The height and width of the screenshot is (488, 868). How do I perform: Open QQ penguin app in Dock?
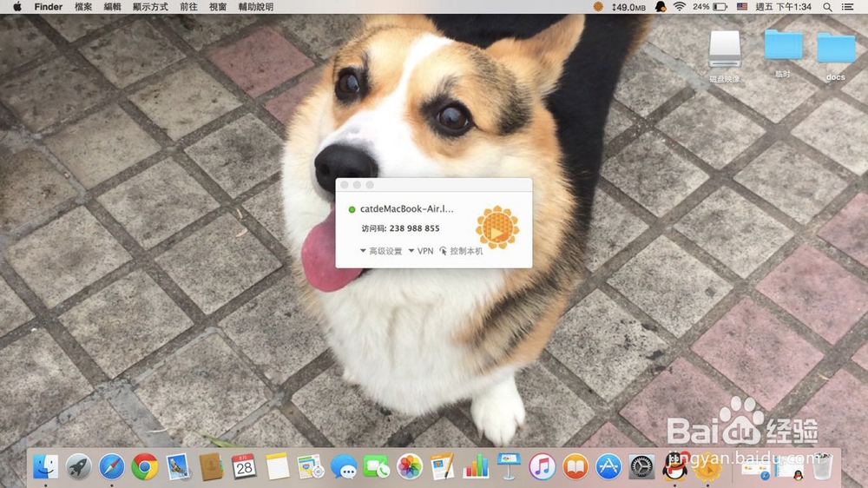674,466
